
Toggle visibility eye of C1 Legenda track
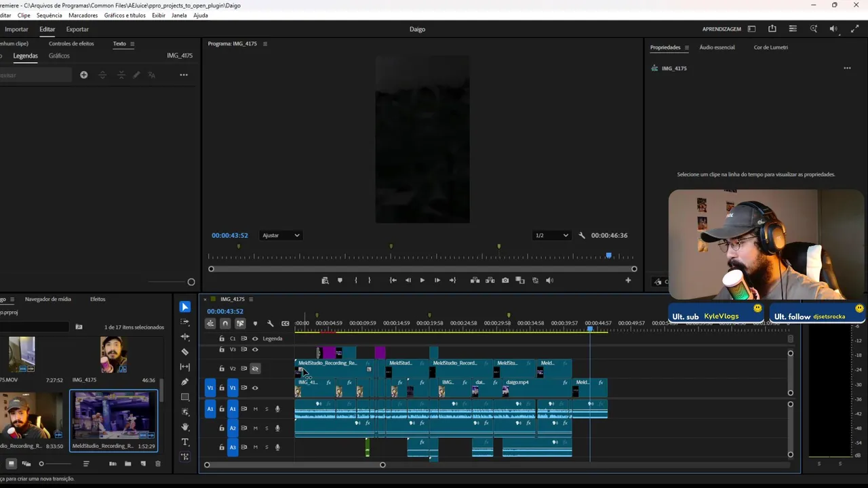255,338
